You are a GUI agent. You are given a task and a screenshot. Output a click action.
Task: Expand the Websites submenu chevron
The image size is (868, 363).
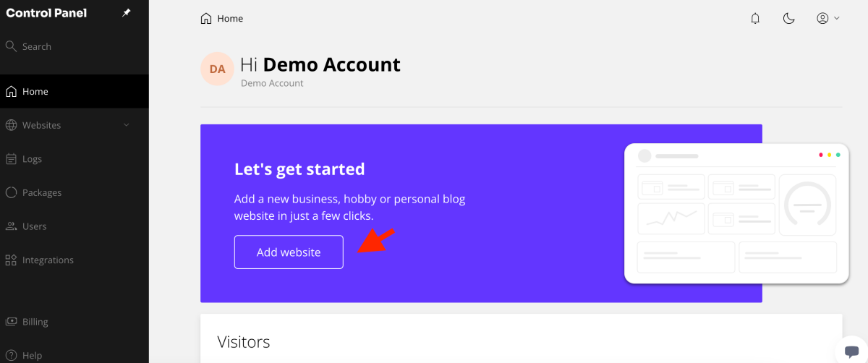pos(127,125)
